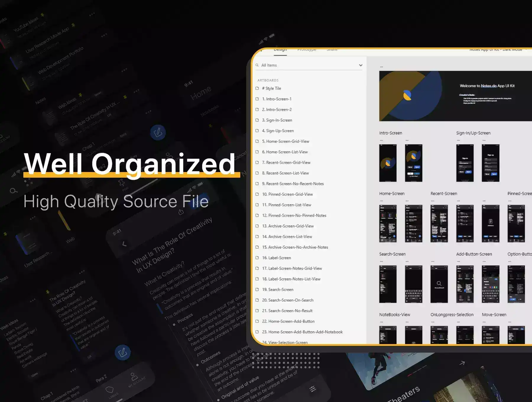Click the artboard icon beside # Style Tile
The image size is (532, 402).
point(257,88)
